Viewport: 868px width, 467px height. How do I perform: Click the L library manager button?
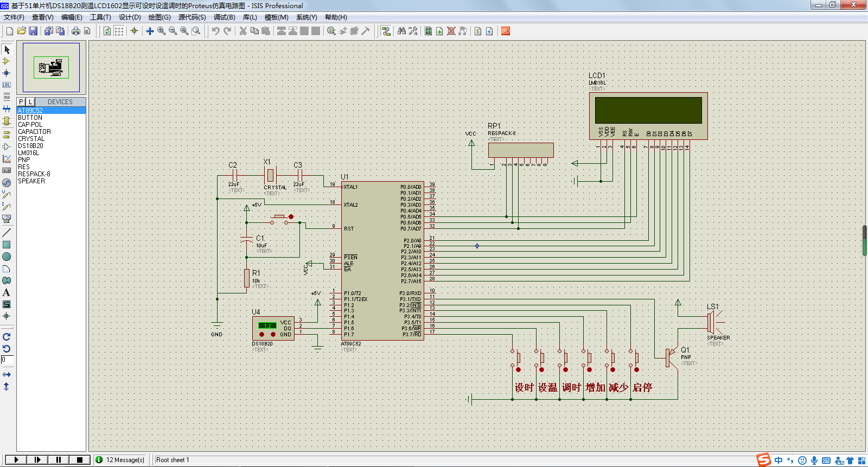[30, 102]
